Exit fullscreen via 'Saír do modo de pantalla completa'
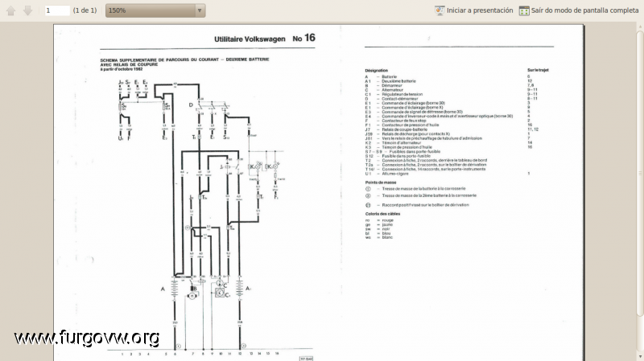644x361 pixels. tap(585, 10)
